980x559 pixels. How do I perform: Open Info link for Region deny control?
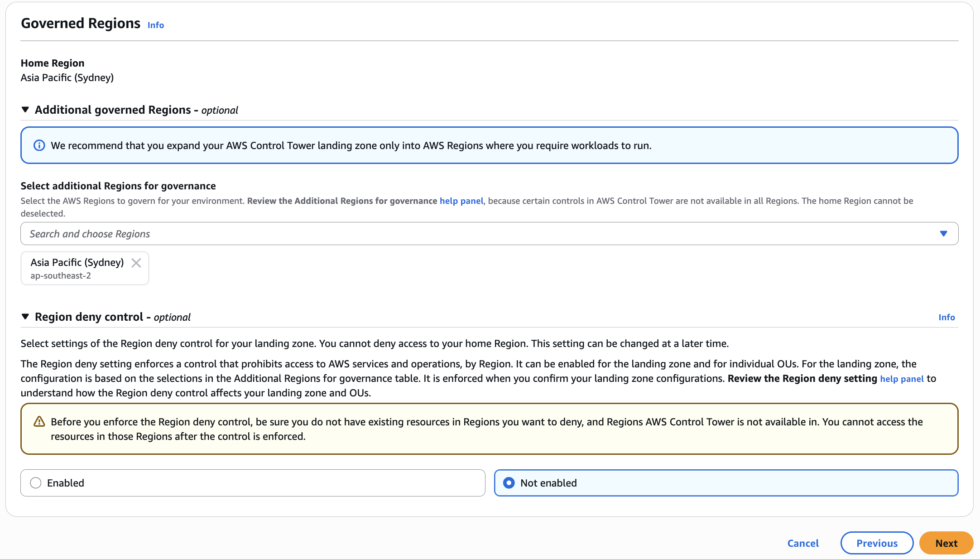point(946,317)
